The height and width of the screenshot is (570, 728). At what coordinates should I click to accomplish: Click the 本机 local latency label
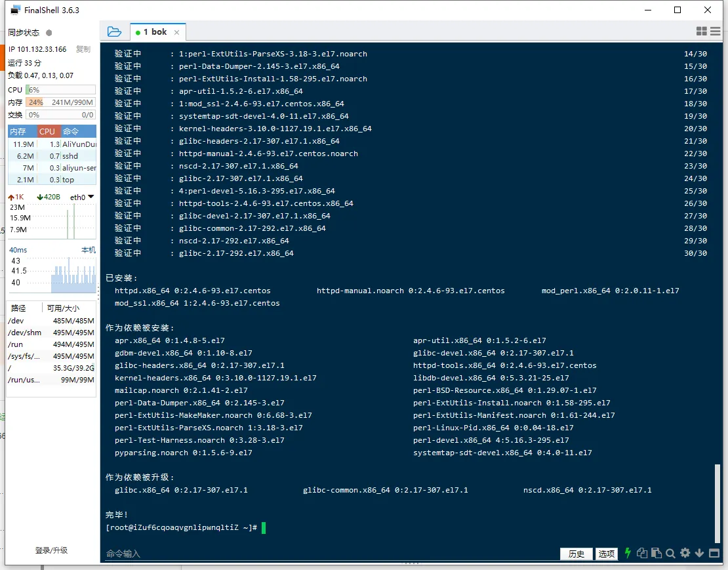[x=89, y=250]
